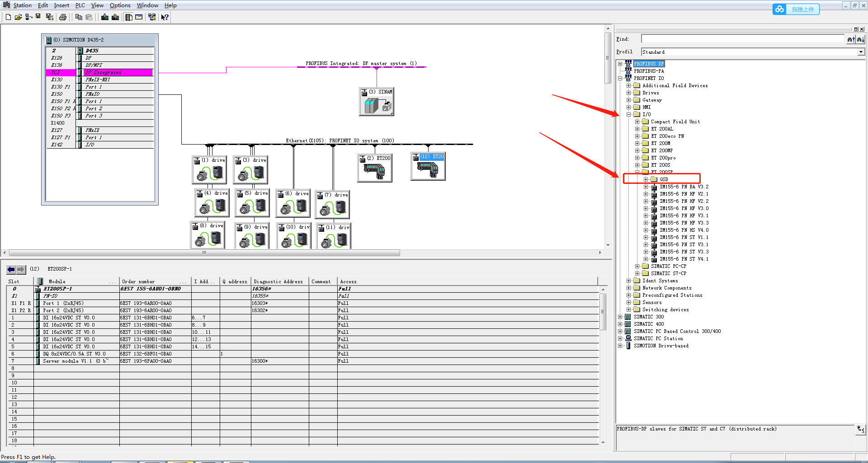Open the Options menu
The height and width of the screenshot is (463, 868).
pyautogui.click(x=120, y=5)
